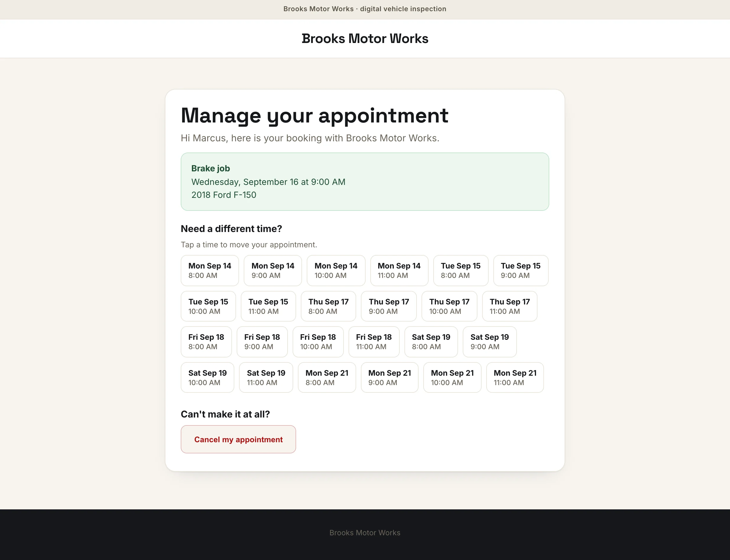Image resolution: width=730 pixels, height=560 pixels.
Task: Select Sat Sep 19 8:00 AM slot
Action: tap(431, 342)
